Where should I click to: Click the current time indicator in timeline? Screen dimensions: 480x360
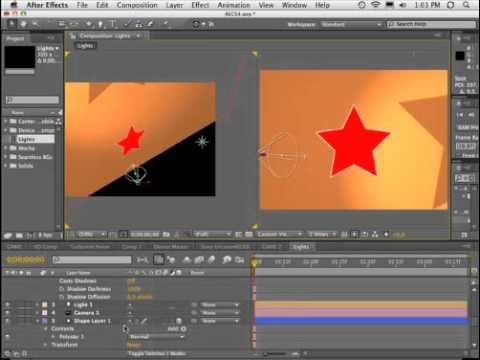pyautogui.click(x=254, y=262)
